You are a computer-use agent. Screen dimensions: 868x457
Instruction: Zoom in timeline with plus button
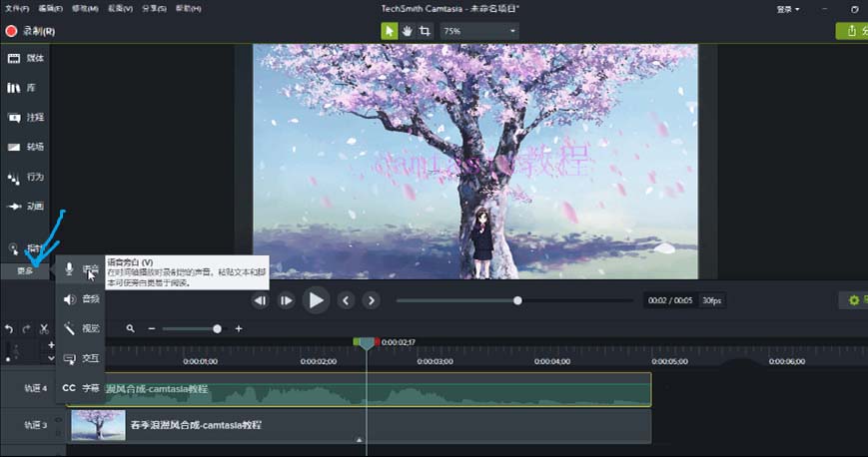click(x=239, y=328)
